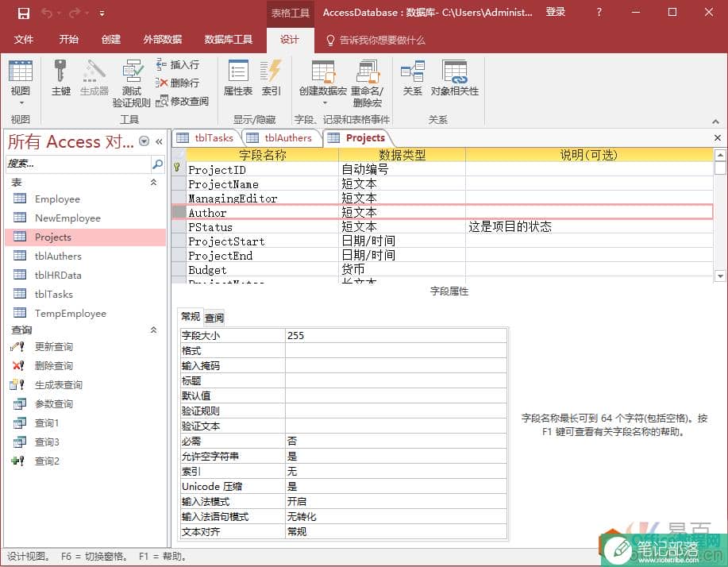Close the Projects table design tab
Screen dimensions: 728x567
coord(718,138)
